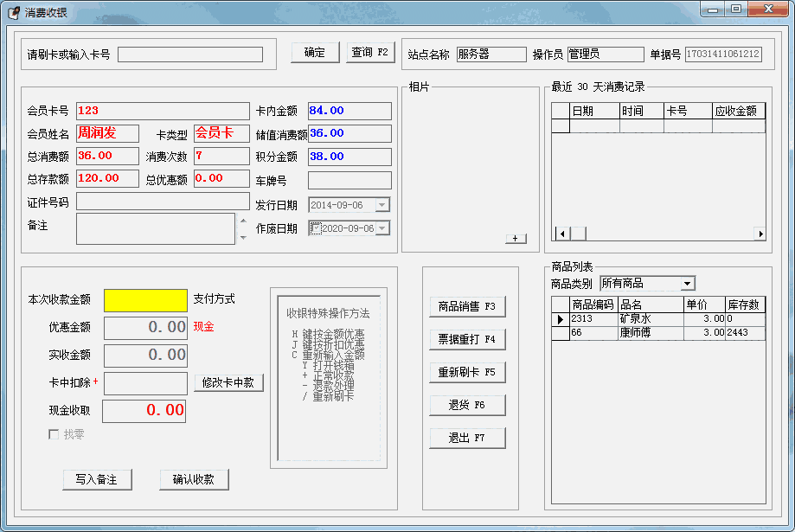Click 确认收款 to confirm payment
The width and height of the screenshot is (795, 532).
(192, 480)
